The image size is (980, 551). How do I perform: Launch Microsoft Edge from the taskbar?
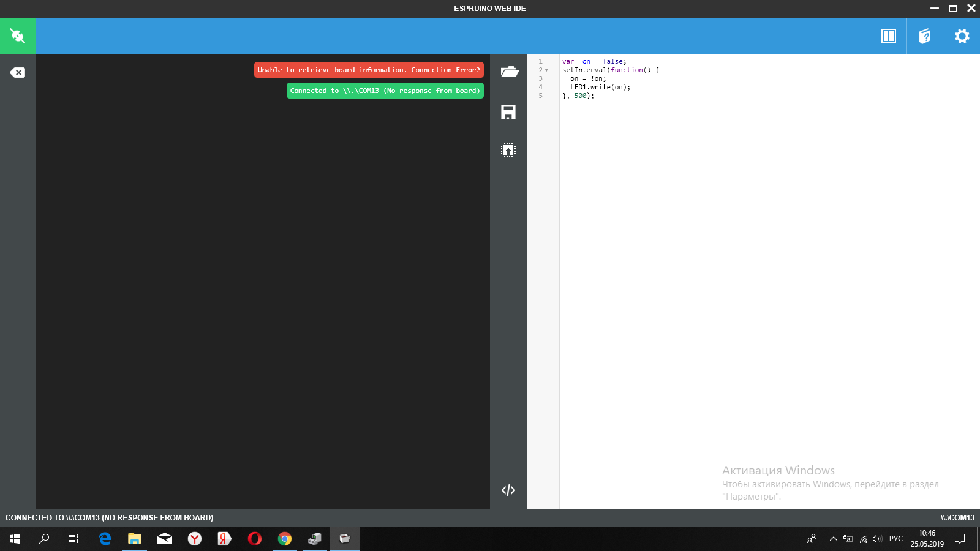point(105,539)
